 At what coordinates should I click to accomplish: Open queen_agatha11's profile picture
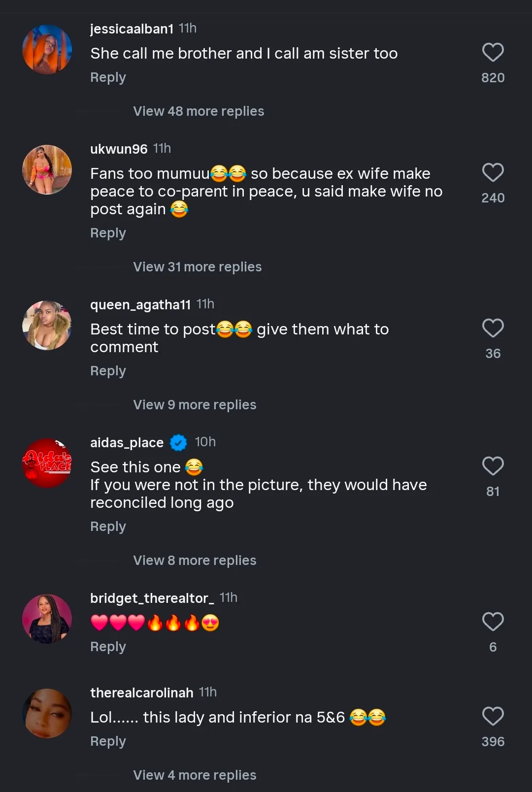point(47,326)
